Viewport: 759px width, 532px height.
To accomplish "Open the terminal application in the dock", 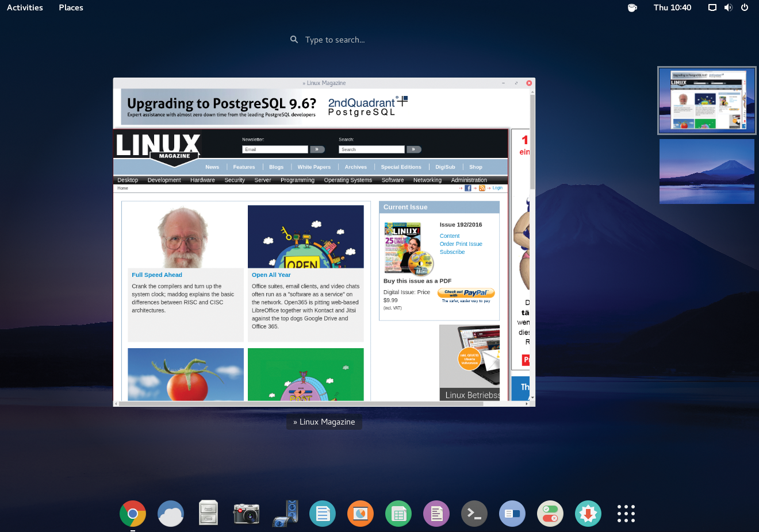I will click(x=474, y=513).
